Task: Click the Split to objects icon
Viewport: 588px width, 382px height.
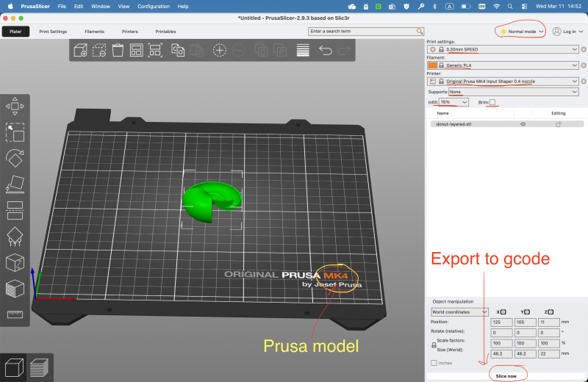Action: coord(261,50)
